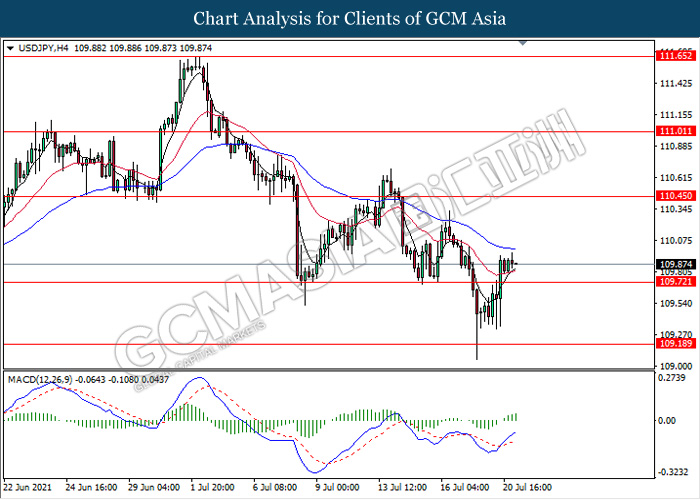This screenshot has height=500, width=700.
Task: Click the 109.540 price scale value
Action: (676, 304)
